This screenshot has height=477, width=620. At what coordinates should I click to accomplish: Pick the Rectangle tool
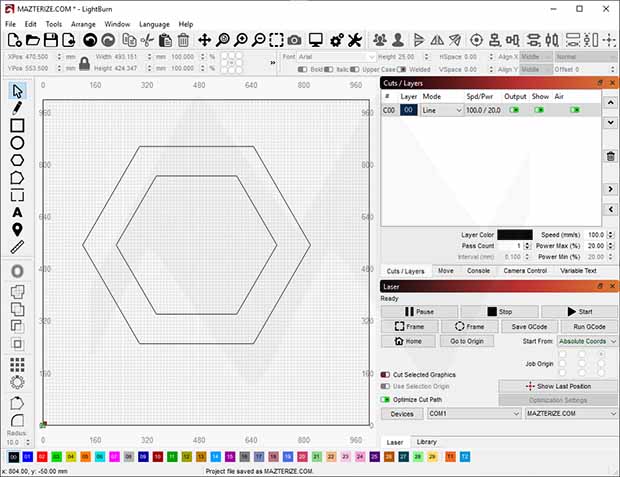tap(17, 125)
